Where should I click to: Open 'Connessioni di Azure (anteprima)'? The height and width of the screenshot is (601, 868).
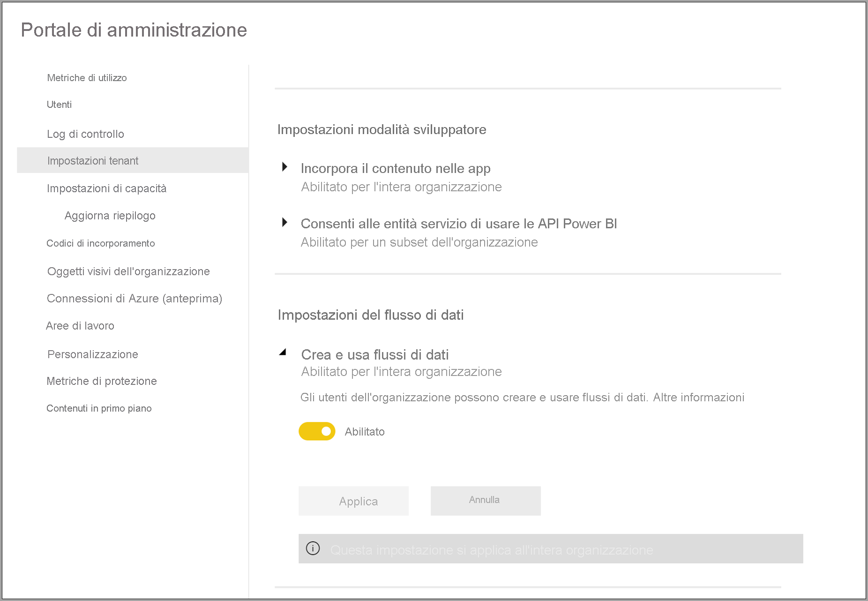point(135,298)
